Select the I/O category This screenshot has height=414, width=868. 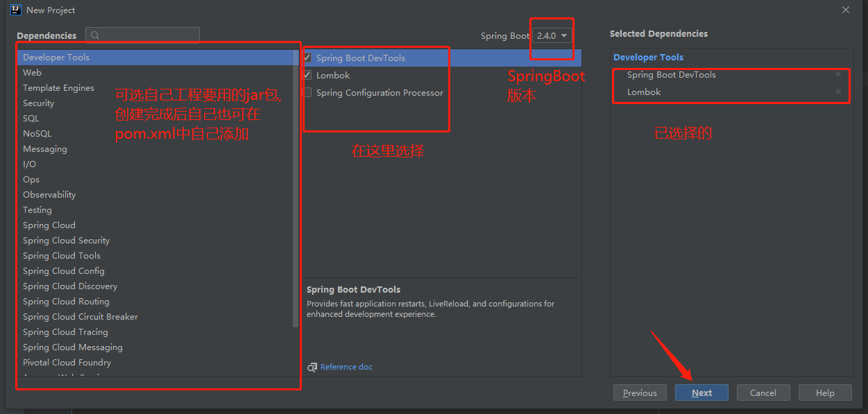(158, 164)
